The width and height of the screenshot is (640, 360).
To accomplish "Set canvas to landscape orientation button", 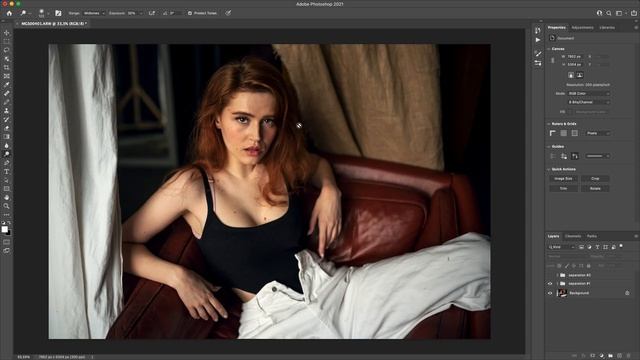I will tap(580, 75).
